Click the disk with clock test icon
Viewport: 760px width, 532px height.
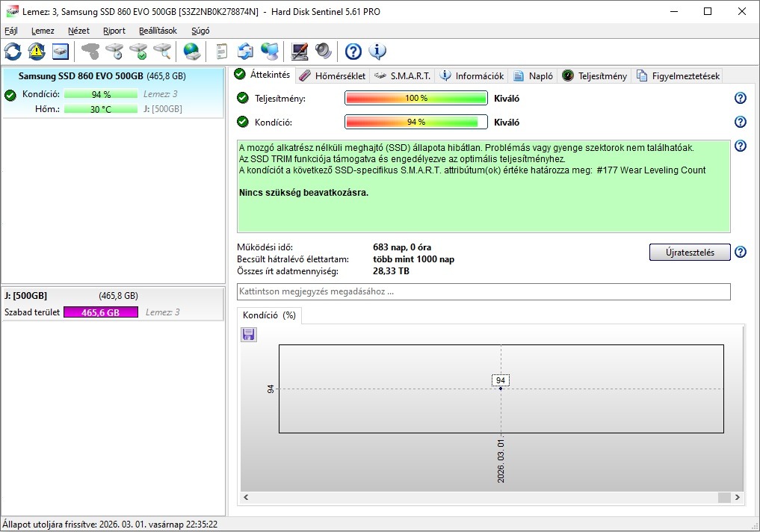tap(114, 51)
